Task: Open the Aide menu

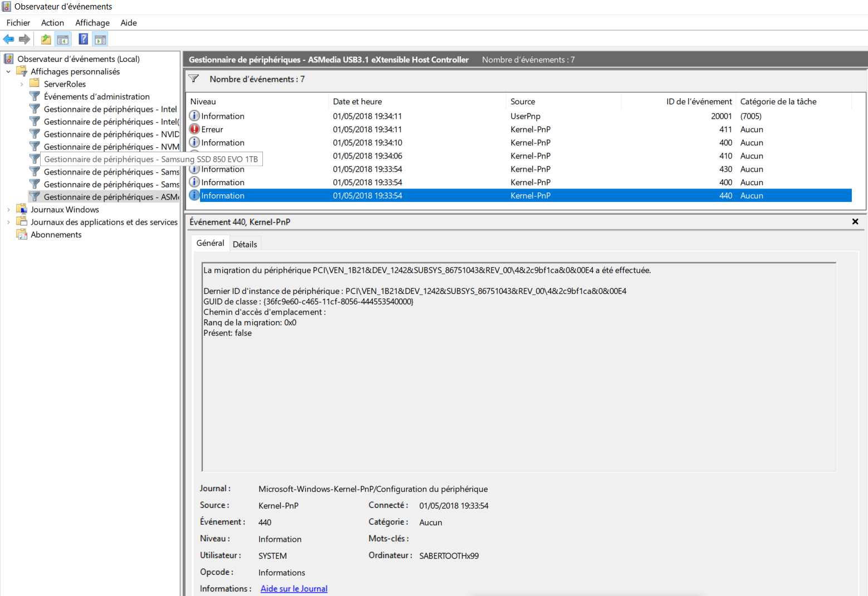Action: point(129,23)
